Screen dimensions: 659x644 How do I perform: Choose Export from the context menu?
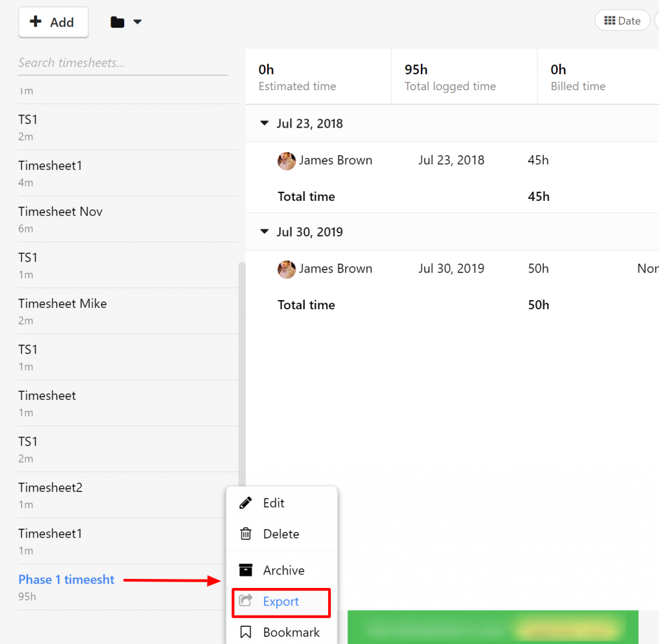coord(280,601)
